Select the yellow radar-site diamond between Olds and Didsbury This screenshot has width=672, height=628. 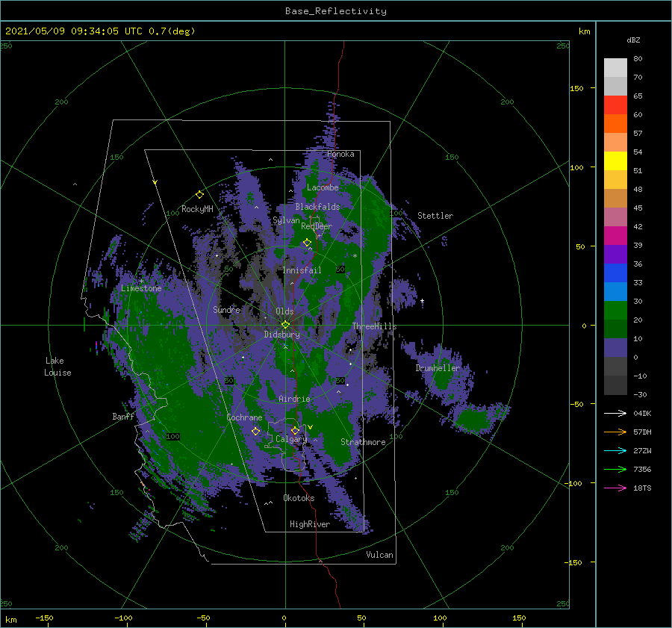pyautogui.click(x=285, y=325)
